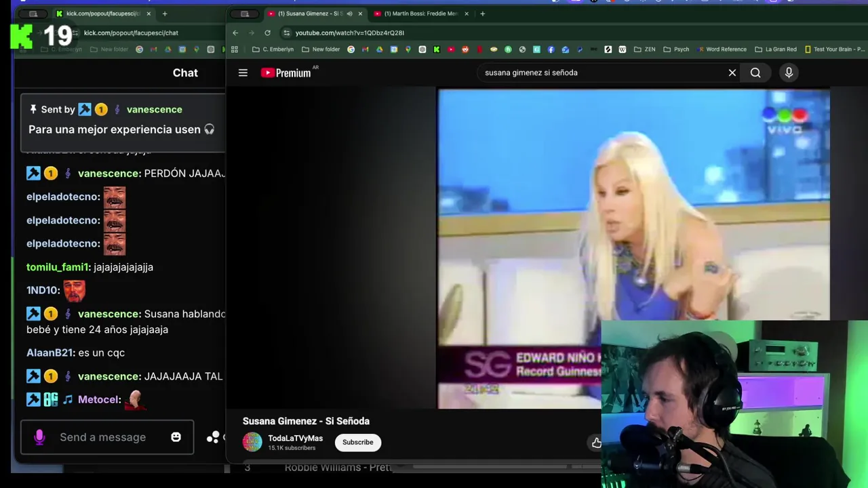Go back in the YouTube browser window
Viewport: 868px width, 488px height.
click(x=235, y=33)
